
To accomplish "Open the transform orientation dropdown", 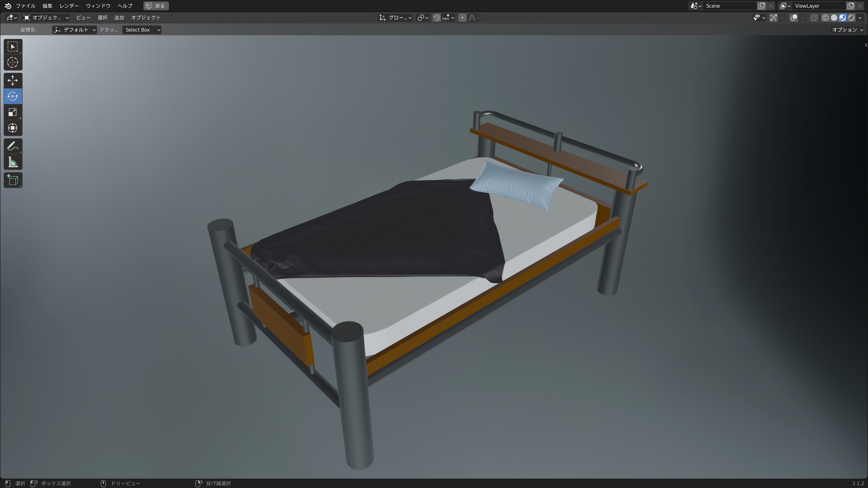I will coord(394,18).
